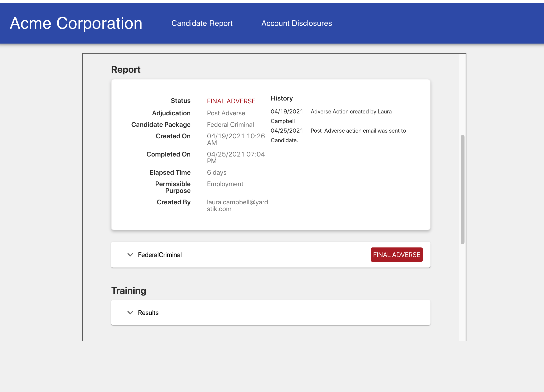The height and width of the screenshot is (392, 544).
Task: Click the History heading
Action: click(x=282, y=98)
